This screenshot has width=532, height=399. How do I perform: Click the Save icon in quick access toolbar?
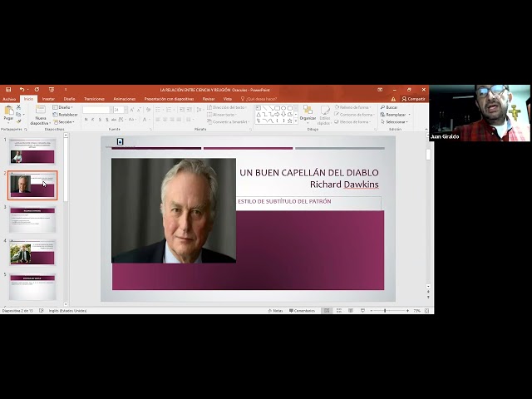(x=8, y=90)
